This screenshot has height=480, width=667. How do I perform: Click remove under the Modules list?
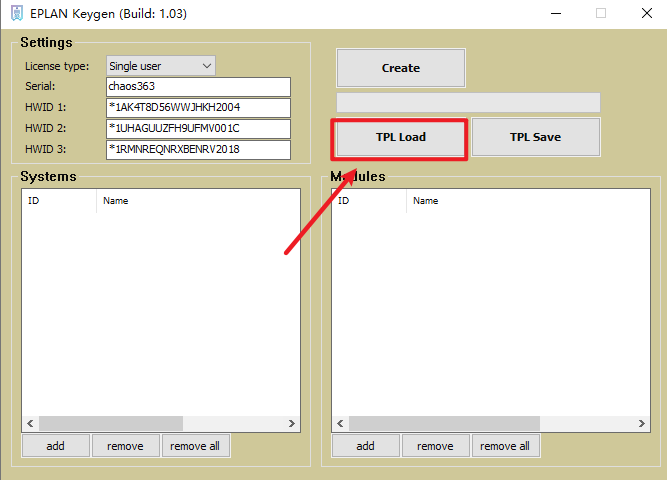pyautogui.click(x=435, y=446)
